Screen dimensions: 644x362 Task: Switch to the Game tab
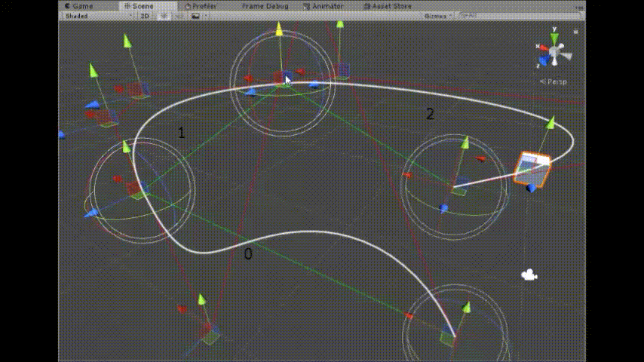coord(79,6)
